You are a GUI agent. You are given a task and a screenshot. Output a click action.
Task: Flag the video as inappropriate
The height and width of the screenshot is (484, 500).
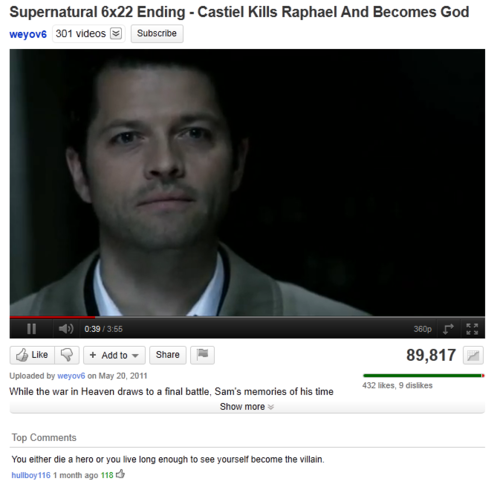[x=202, y=355]
